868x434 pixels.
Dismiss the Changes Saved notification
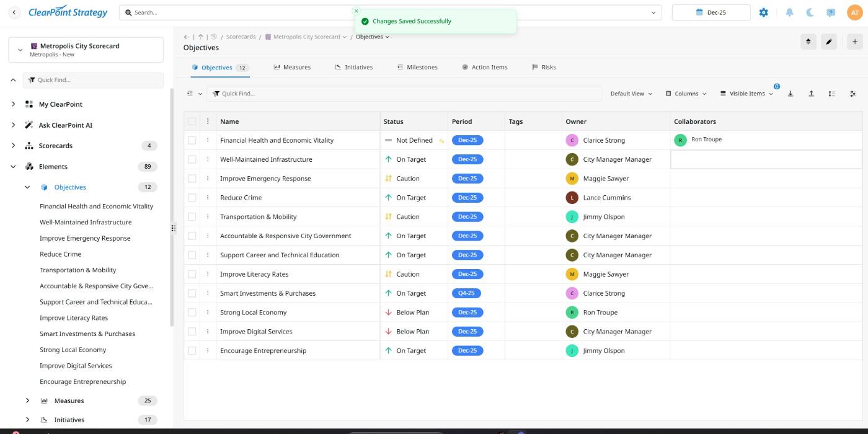pos(356,11)
